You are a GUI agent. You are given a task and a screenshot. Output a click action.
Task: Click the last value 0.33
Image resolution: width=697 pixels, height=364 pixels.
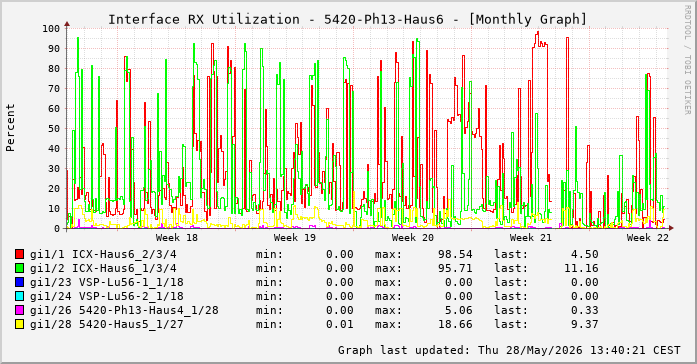pyautogui.click(x=584, y=310)
